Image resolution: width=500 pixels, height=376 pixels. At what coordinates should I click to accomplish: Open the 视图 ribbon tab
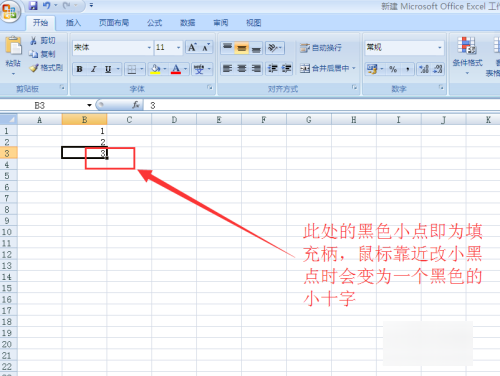[254, 23]
